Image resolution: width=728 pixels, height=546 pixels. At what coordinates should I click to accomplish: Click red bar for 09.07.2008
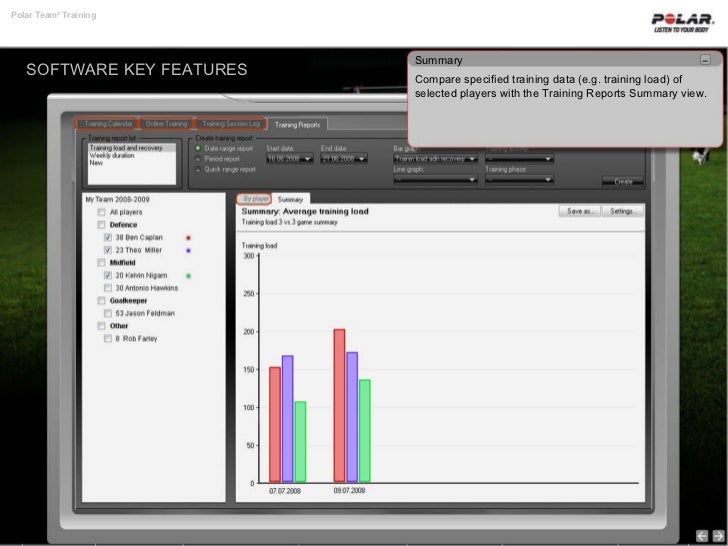point(339,405)
